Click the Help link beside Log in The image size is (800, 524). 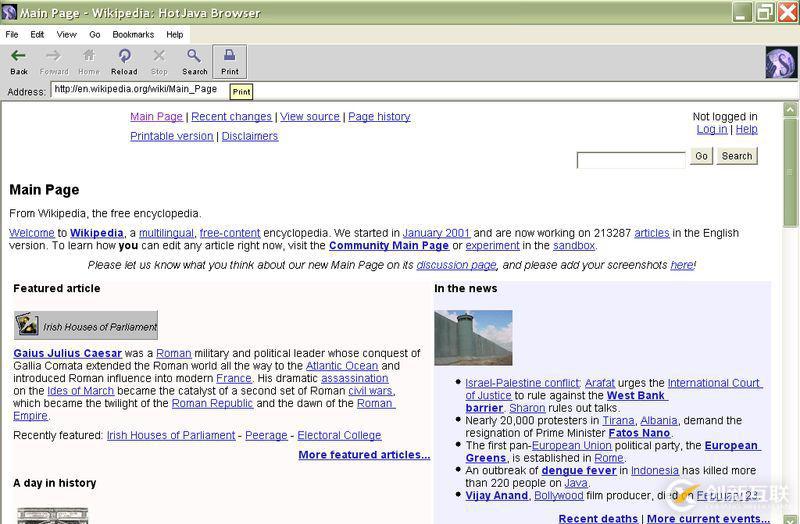[x=746, y=129]
